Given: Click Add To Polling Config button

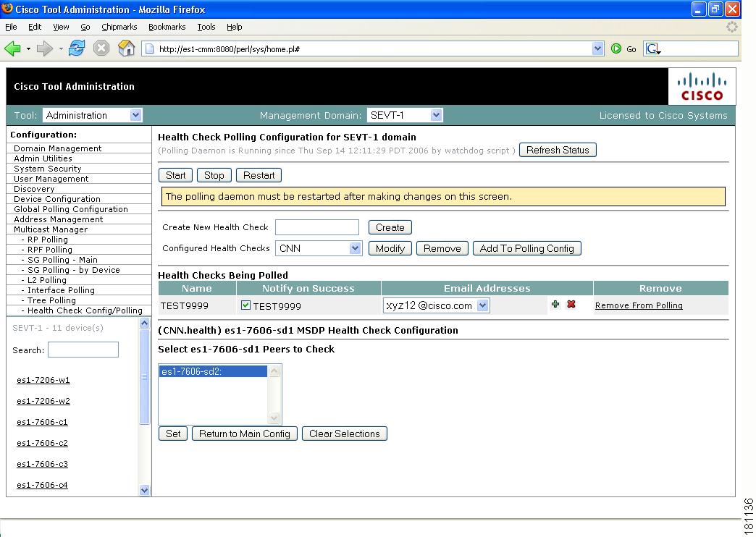Looking at the screenshot, I should [x=527, y=248].
